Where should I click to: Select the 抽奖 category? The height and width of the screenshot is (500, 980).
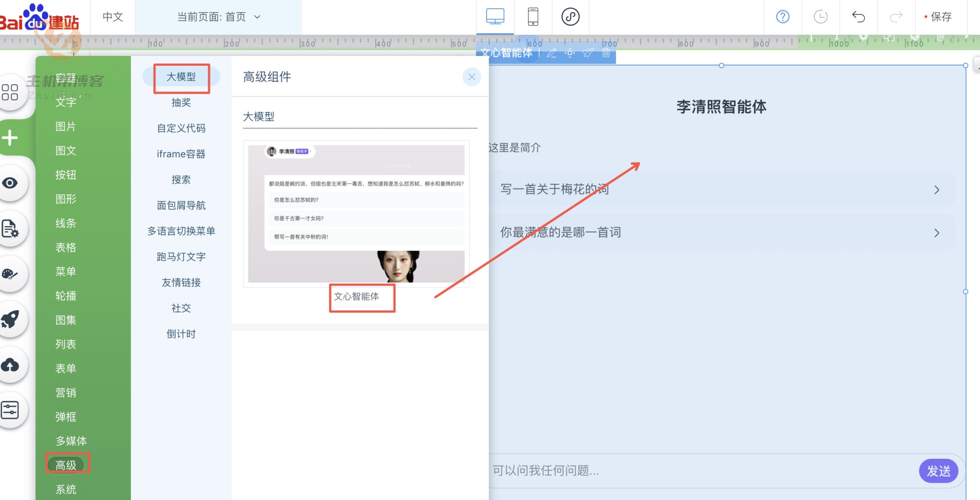(x=181, y=102)
